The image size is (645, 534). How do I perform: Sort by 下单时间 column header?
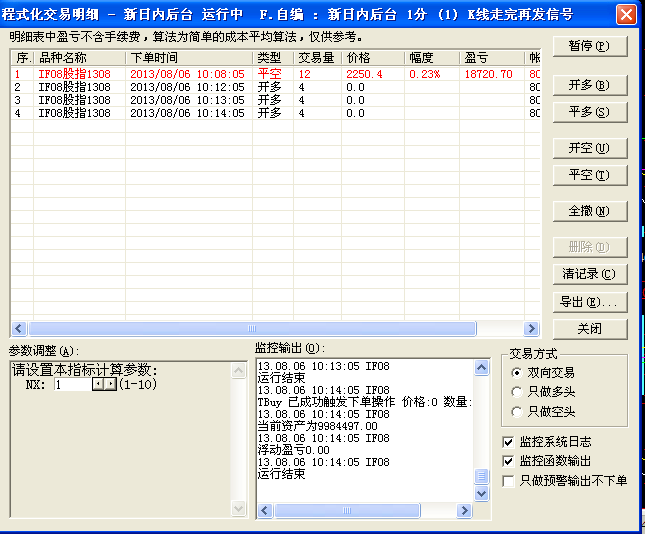[189, 58]
